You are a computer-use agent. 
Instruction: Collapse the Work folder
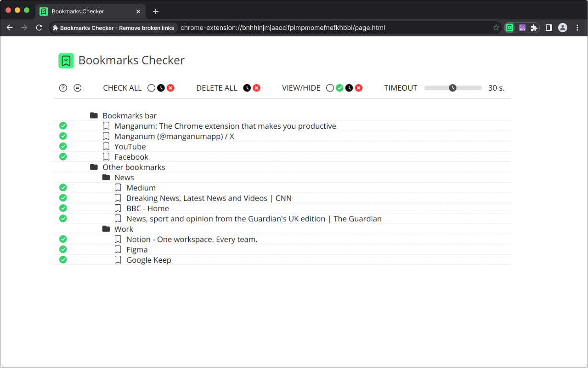coord(106,229)
